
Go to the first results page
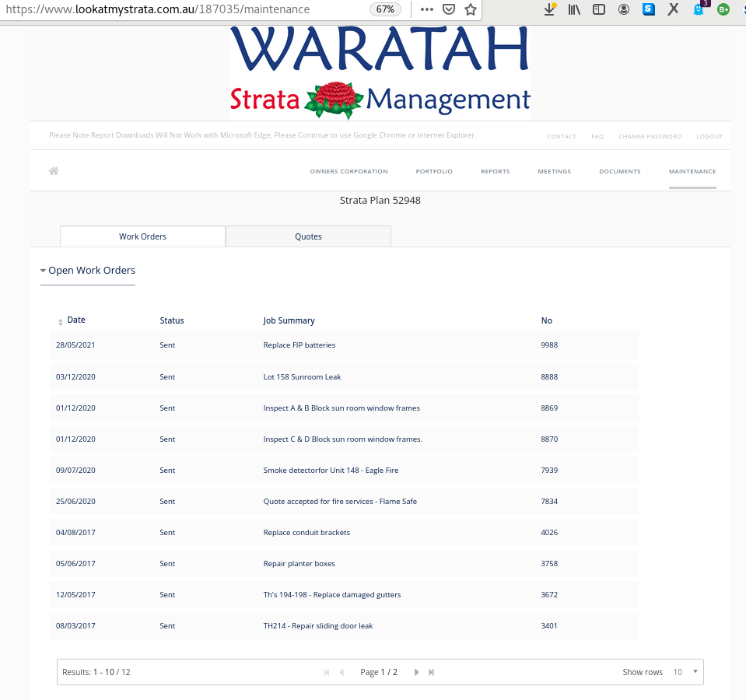pyautogui.click(x=327, y=672)
